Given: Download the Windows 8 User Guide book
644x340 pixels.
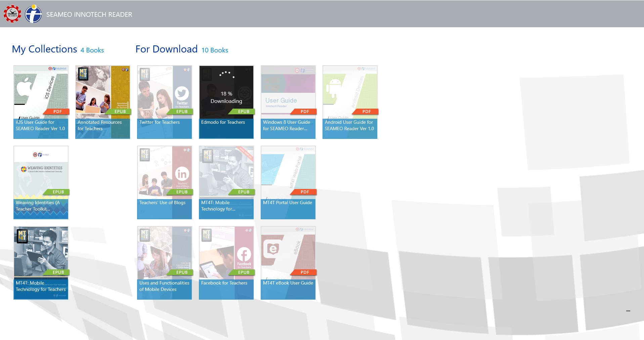Looking at the screenshot, I should (x=288, y=102).
